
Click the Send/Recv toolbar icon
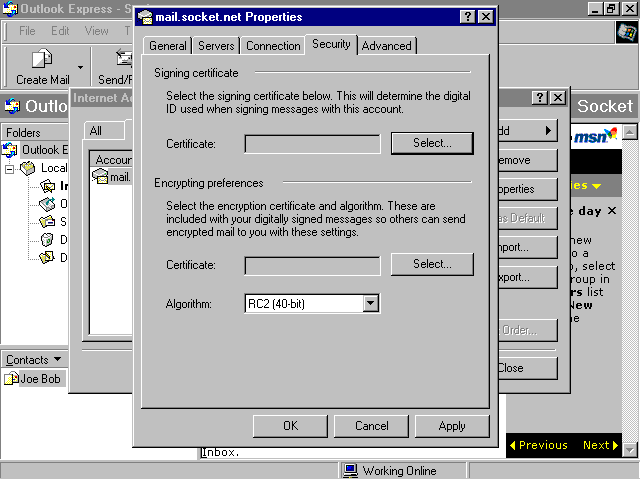(124, 58)
